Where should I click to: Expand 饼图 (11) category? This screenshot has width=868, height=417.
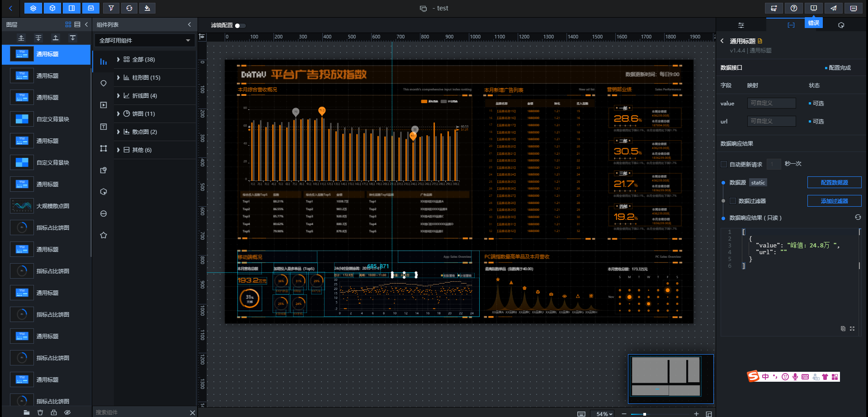(x=155, y=114)
